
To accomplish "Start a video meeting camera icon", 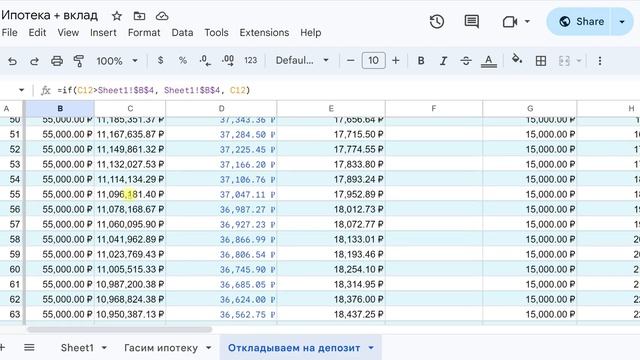I will 510,21.
